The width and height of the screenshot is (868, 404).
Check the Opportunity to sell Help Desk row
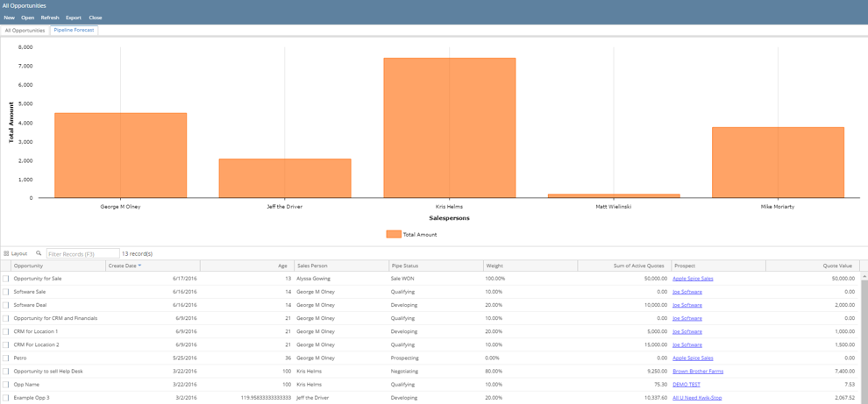pyautogui.click(x=5, y=372)
